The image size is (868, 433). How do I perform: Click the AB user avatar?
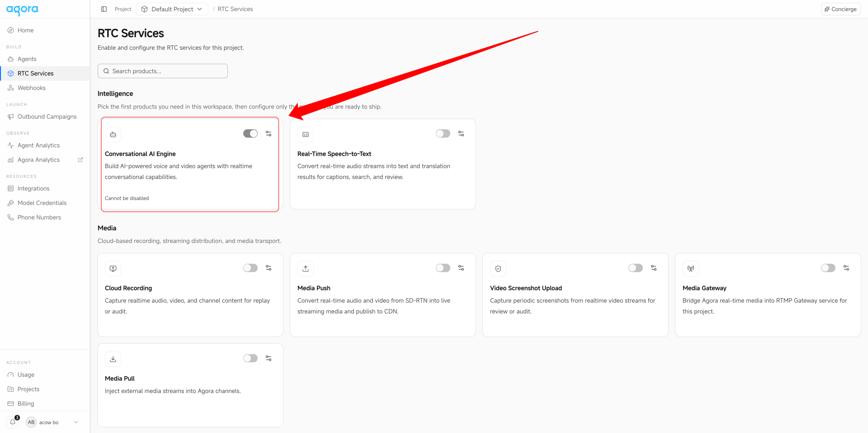point(31,422)
